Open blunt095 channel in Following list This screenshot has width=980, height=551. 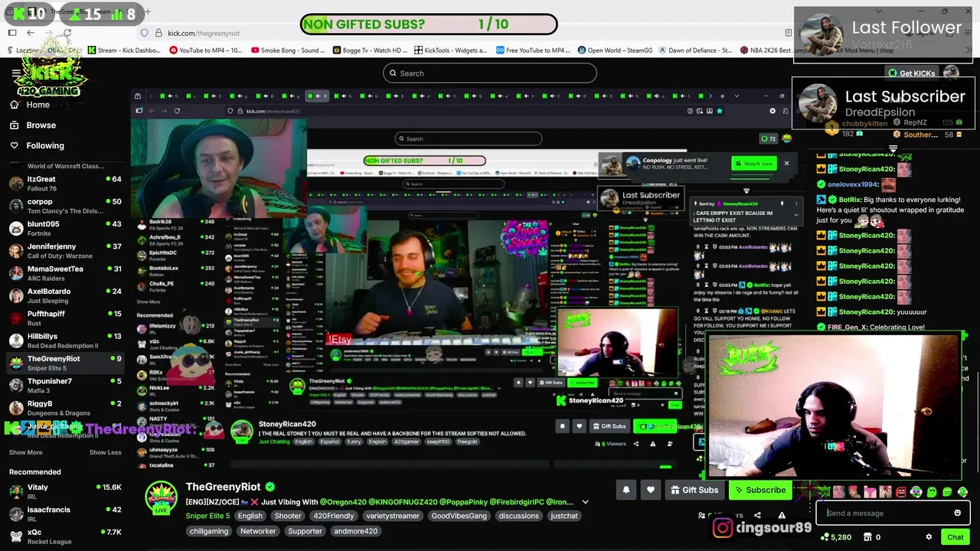(x=64, y=228)
